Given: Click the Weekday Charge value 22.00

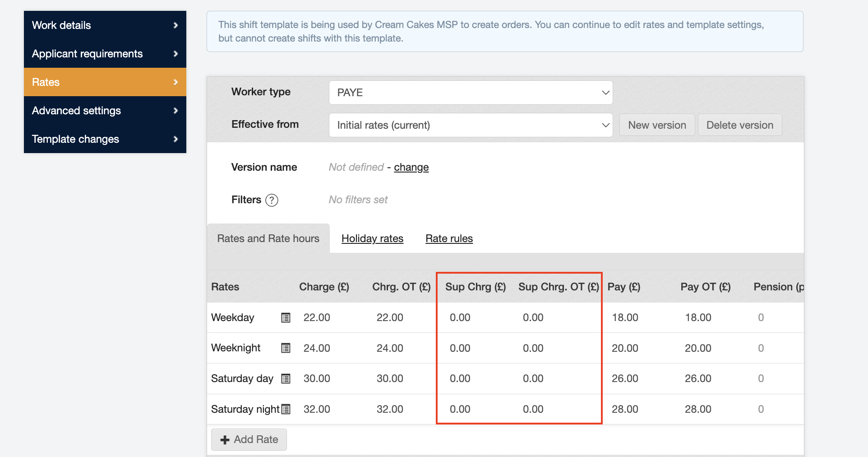Looking at the screenshot, I should pos(317,317).
